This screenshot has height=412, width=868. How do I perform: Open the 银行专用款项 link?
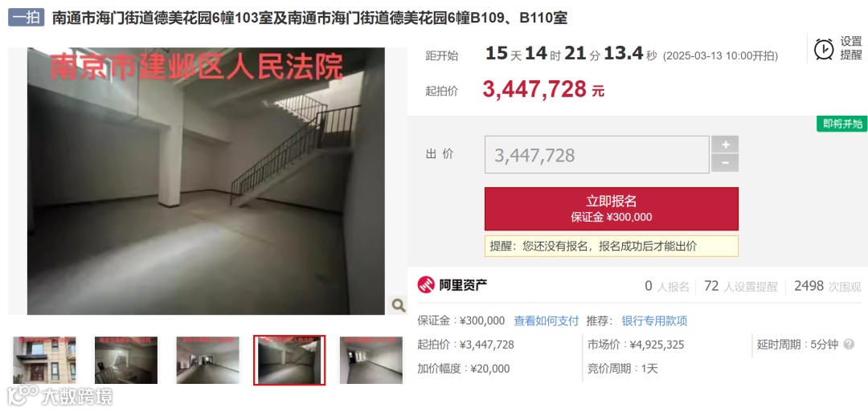pyautogui.click(x=654, y=320)
